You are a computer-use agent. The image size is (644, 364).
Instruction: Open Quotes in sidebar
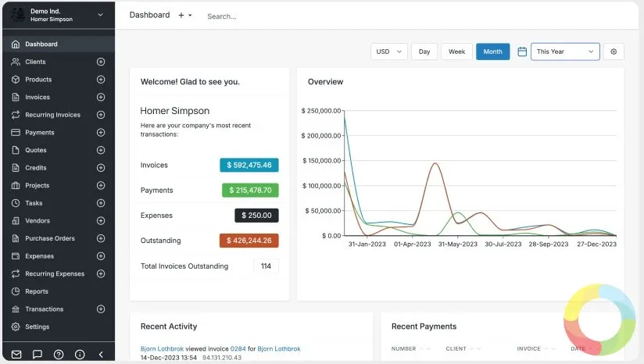pos(36,150)
